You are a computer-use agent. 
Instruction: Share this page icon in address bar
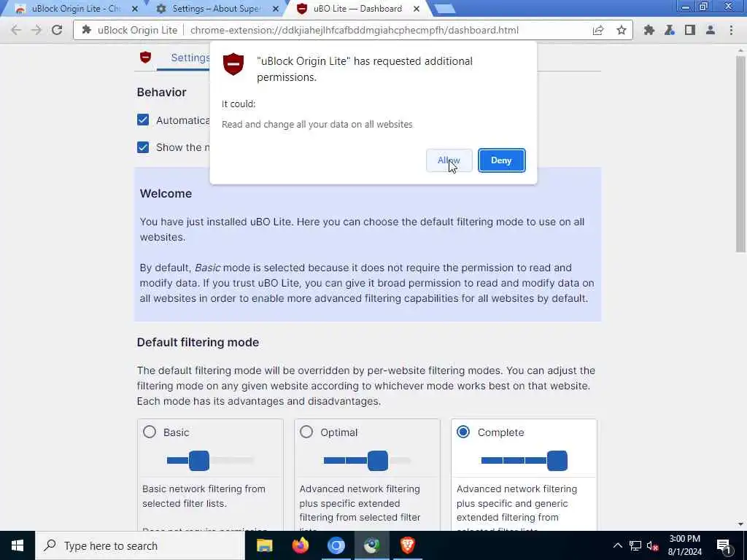[598, 30]
